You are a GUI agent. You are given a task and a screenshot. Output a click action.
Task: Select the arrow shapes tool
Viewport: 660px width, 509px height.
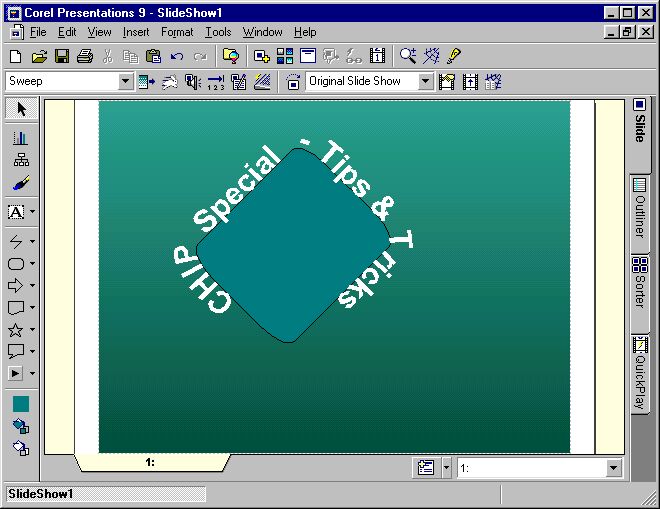tap(16, 285)
